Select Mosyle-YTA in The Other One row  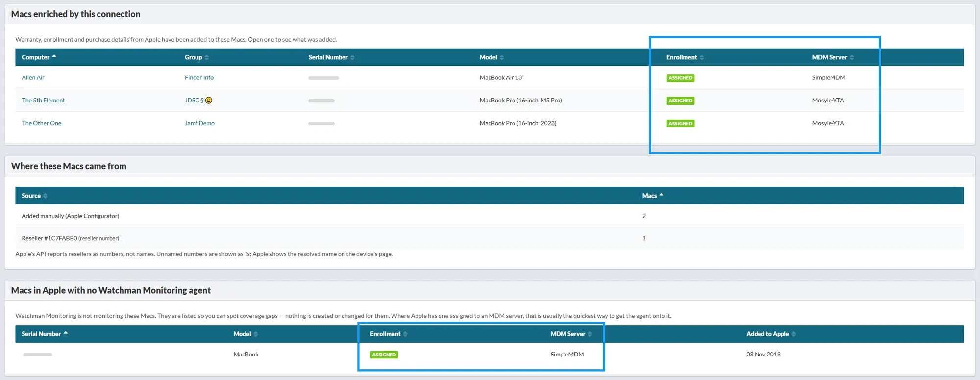coord(828,123)
